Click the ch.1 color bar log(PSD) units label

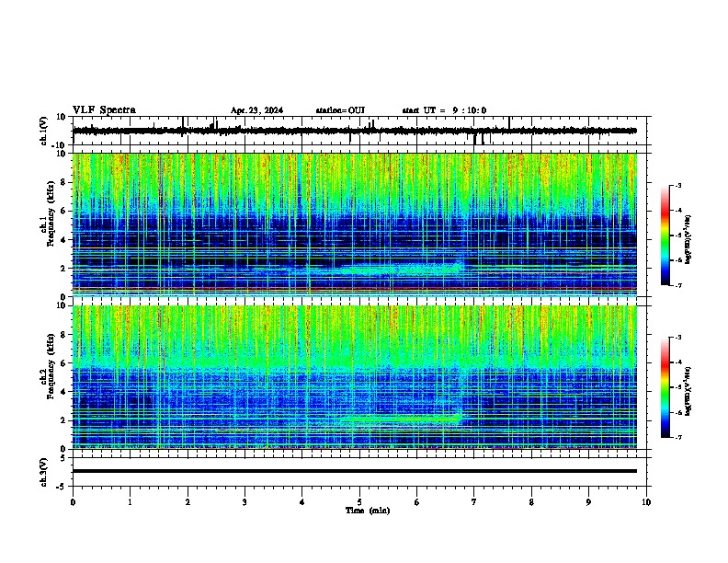(x=688, y=239)
